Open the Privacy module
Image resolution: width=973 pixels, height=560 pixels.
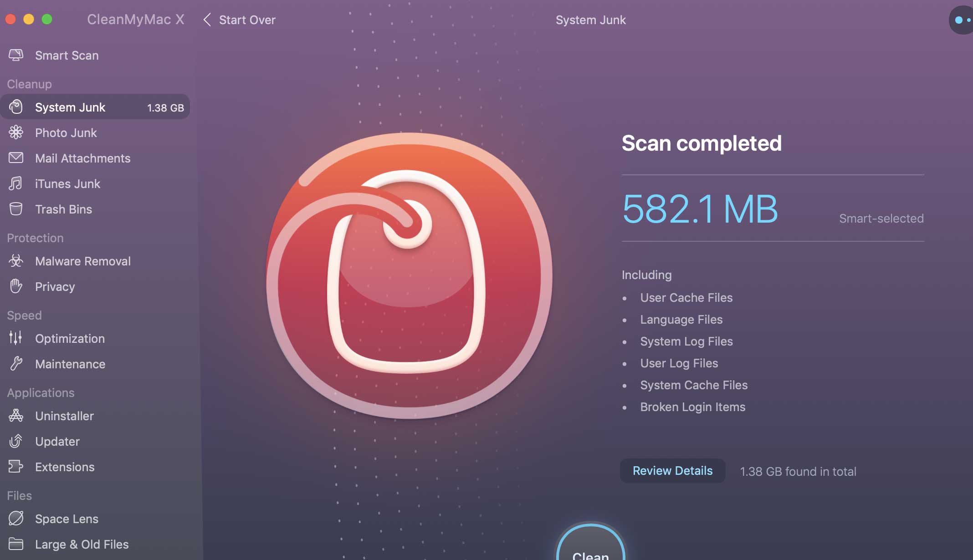point(55,286)
